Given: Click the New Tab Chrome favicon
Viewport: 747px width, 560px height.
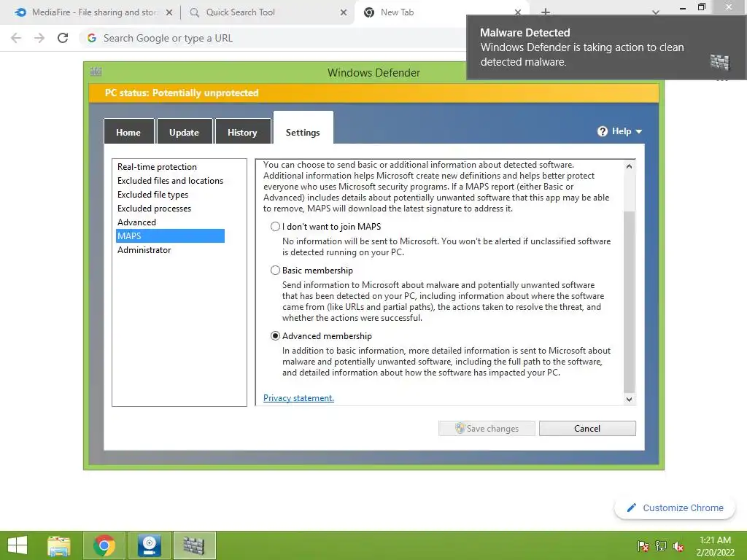Looking at the screenshot, I should pyautogui.click(x=368, y=12).
